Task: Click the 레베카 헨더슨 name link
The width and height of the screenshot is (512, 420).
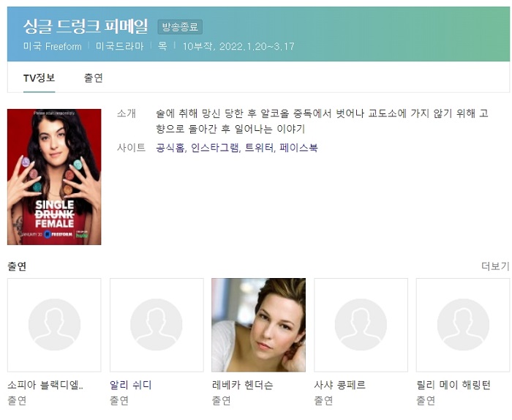Action: 242,385
